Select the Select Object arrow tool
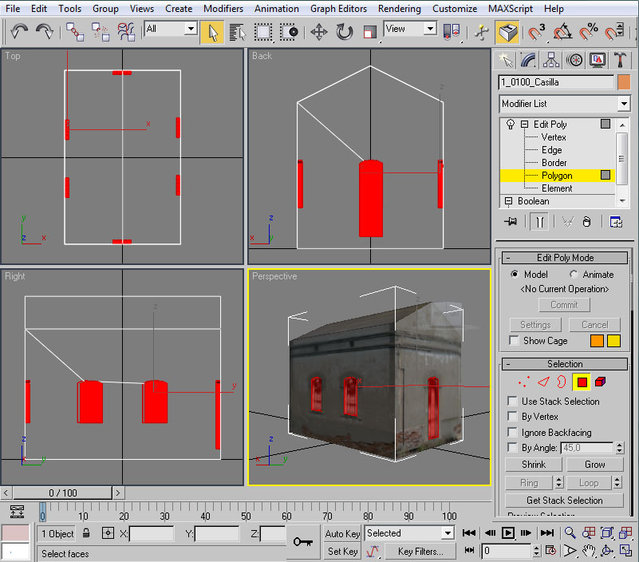The height and width of the screenshot is (562, 639). tap(212, 31)
